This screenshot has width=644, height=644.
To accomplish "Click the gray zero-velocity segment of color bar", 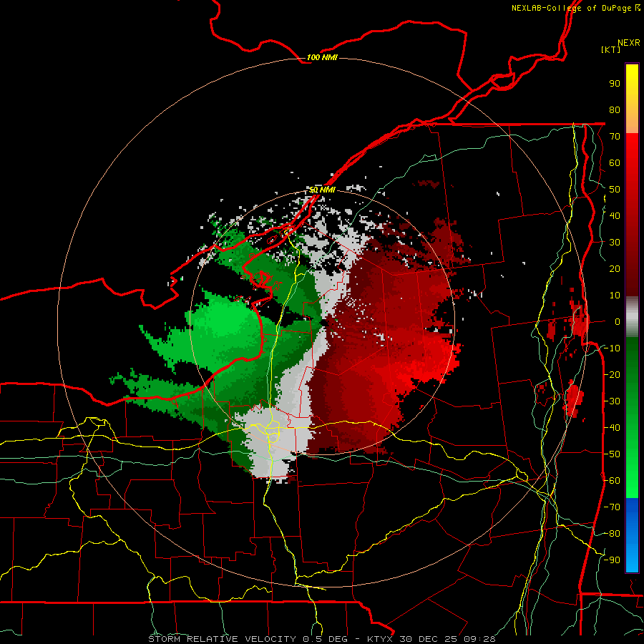I will click(632, 317).
